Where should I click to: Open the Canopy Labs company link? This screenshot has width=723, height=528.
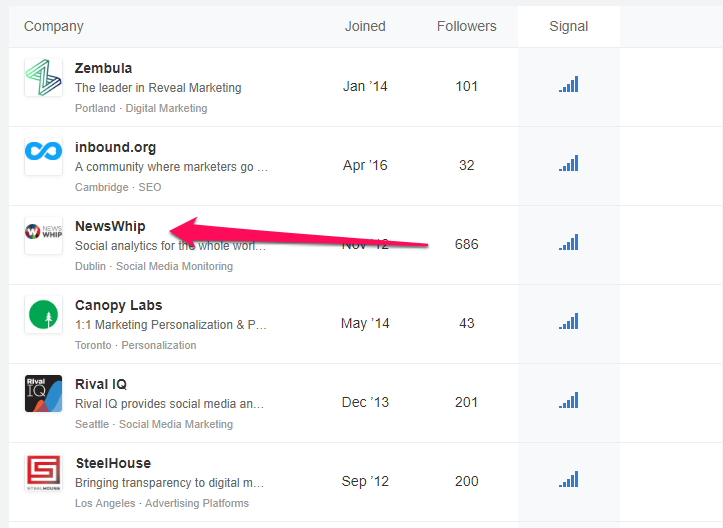click(119, 306)
